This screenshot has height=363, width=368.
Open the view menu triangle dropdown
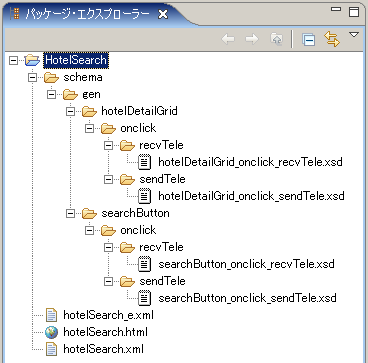354,35
